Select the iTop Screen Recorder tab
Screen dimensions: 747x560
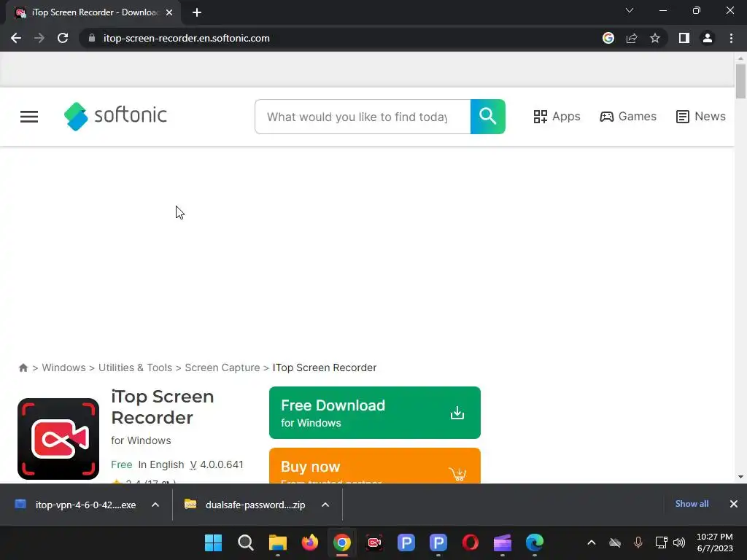pyautogui.click(x=94, y=12)
